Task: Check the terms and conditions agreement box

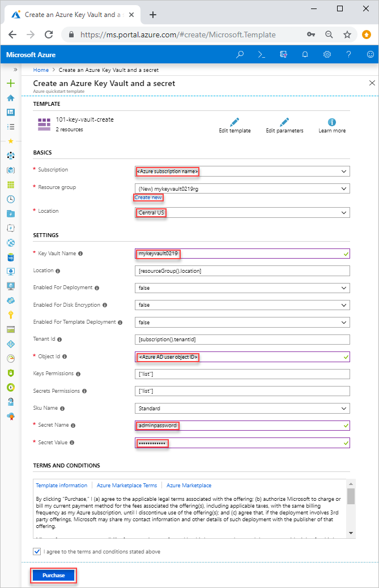Action: coord(36,551)
